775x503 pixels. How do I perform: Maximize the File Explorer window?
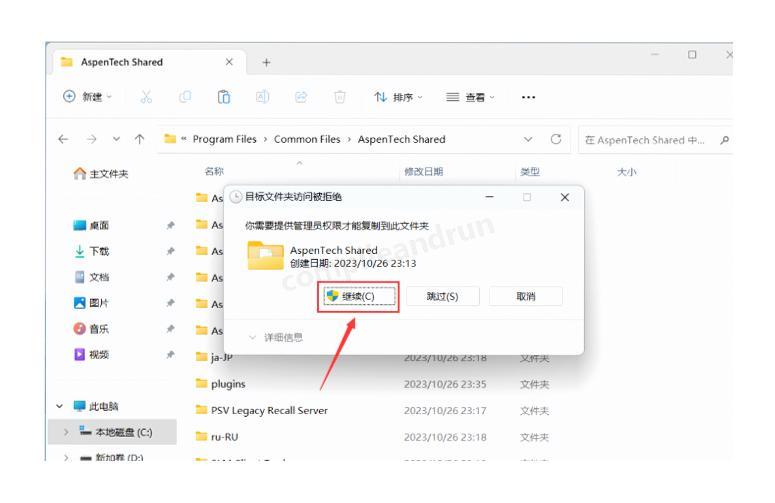point(692,54)
